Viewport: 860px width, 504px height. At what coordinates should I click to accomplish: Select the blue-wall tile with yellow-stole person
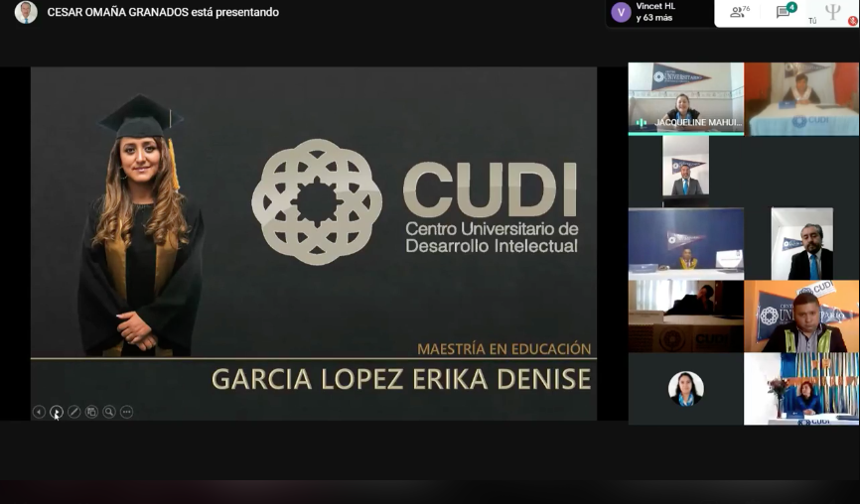(686, 244)
